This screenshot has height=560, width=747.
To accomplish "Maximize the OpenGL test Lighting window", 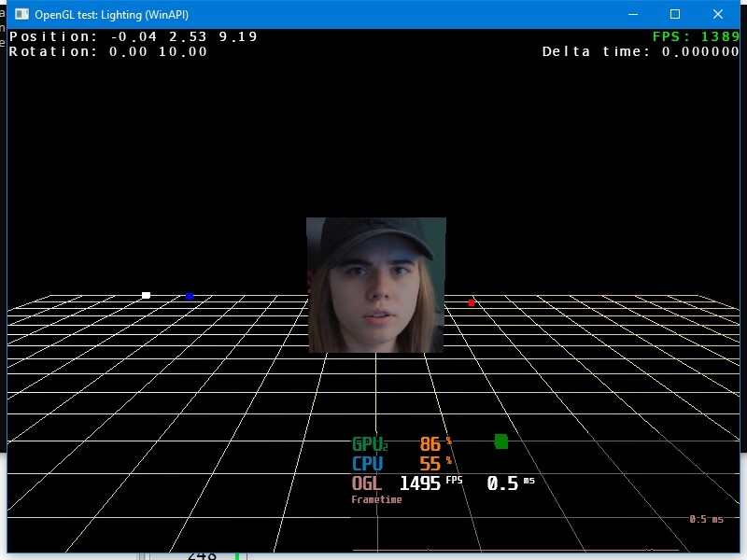I will pyautogui.click(x=675, y=14).
